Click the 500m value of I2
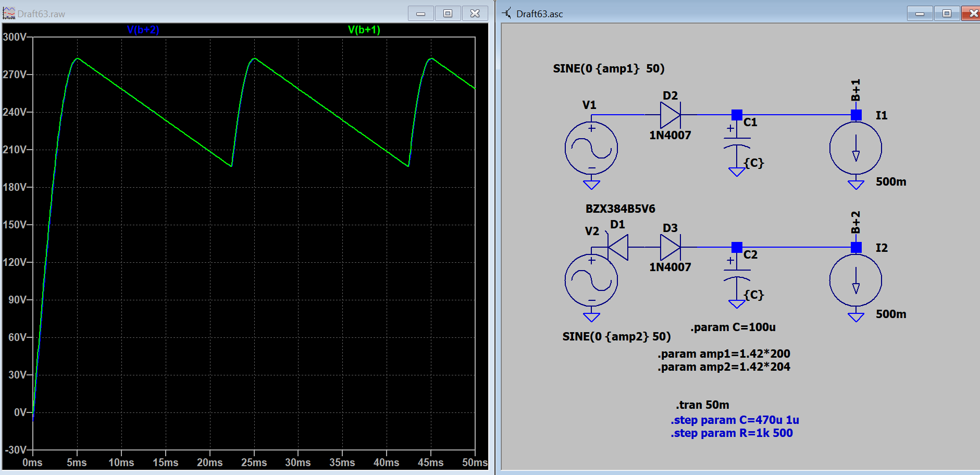 coord(891,314)
